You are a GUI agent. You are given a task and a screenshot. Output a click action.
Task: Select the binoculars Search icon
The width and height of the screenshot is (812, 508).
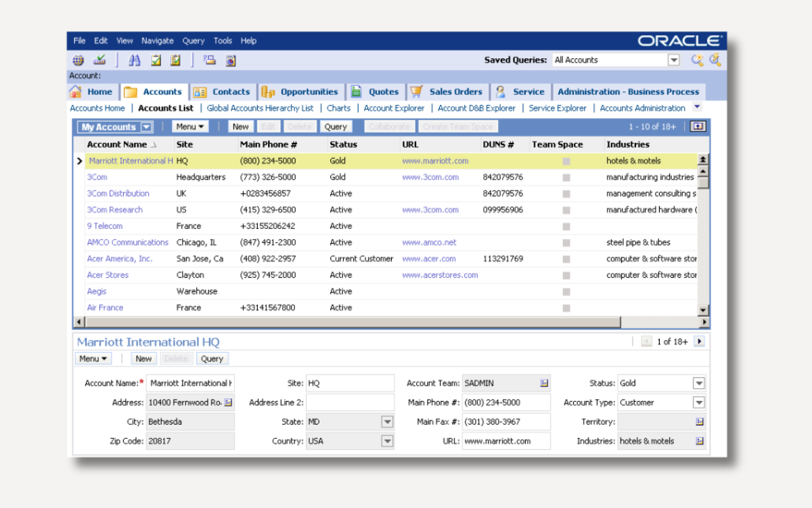click(134, 60)
